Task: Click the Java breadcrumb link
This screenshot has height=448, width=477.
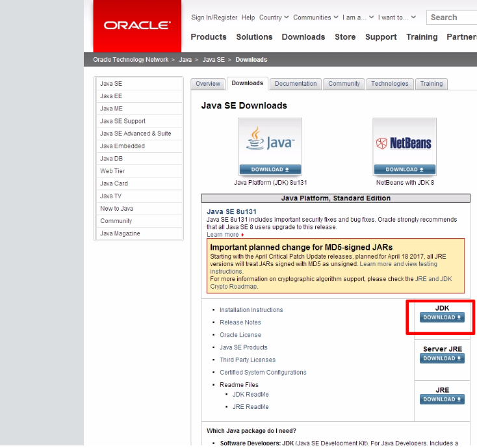Action: [x=185, y=60]
